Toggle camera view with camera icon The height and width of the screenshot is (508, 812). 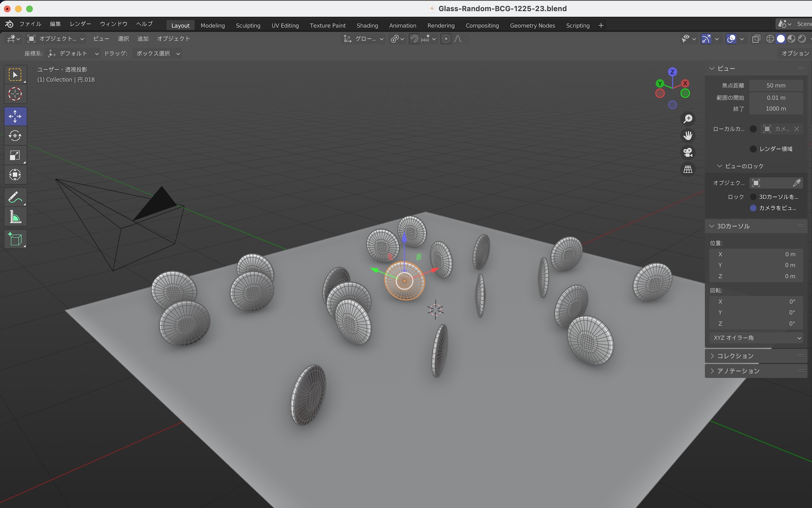pos(688,152)
